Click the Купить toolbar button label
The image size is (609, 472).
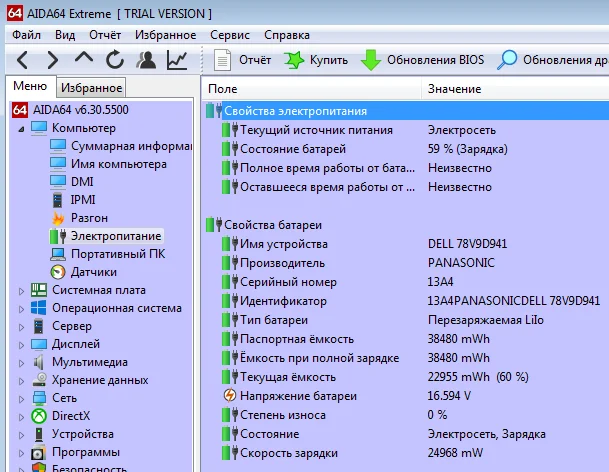click(x=329, y=60)
